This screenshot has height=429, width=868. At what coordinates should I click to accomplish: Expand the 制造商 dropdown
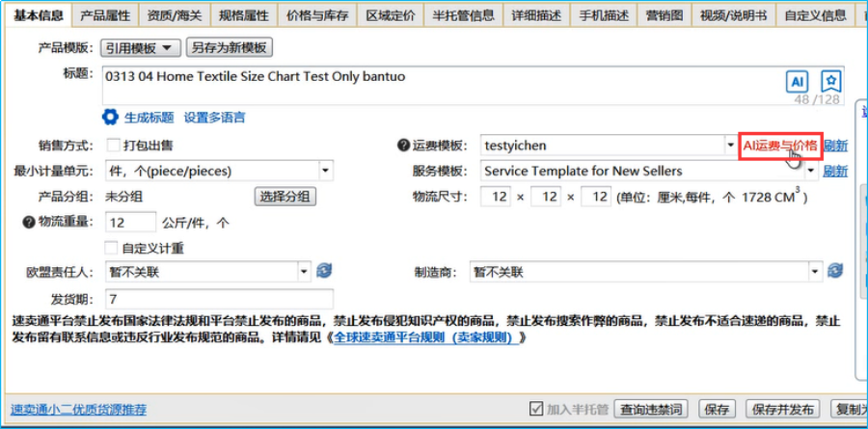tap(815, 272)
